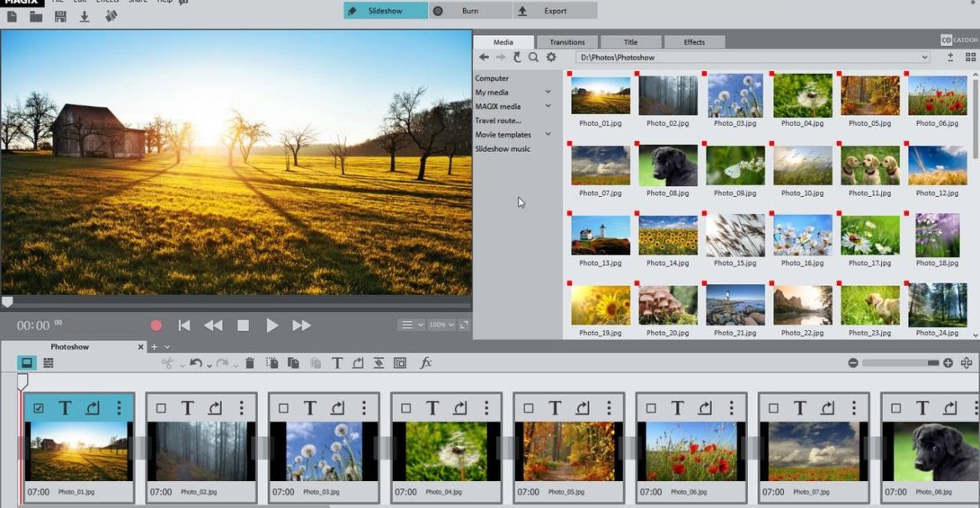The image size is (980, 508).
Task: Click the Computer entry in the media tree
Action: click(492, 78)
